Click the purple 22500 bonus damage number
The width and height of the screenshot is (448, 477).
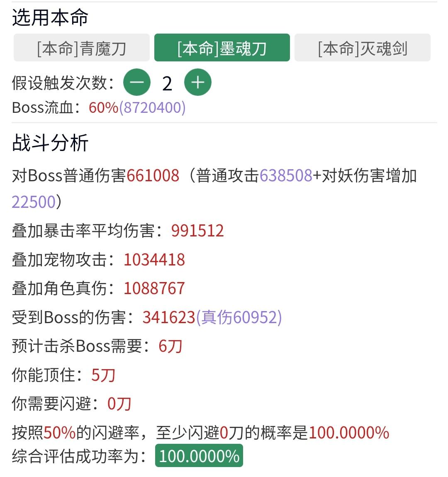(34, 202)
